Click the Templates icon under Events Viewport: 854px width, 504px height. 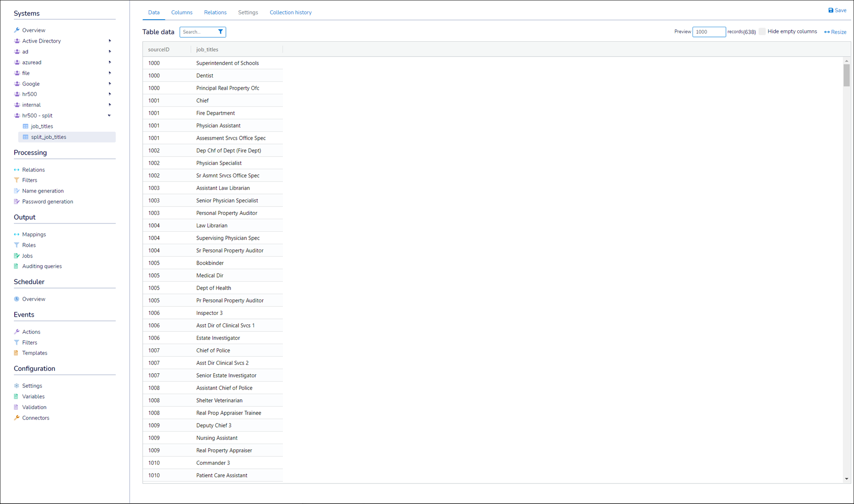tap(16, 353)
